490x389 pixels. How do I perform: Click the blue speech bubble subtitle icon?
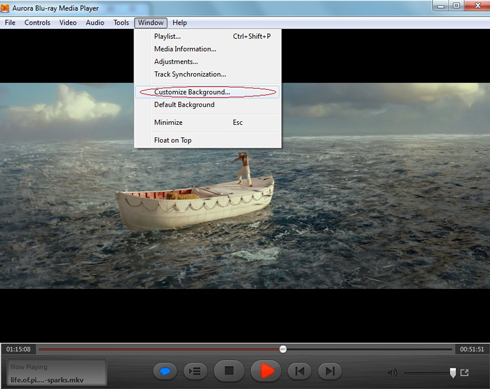tap(165, 371)
